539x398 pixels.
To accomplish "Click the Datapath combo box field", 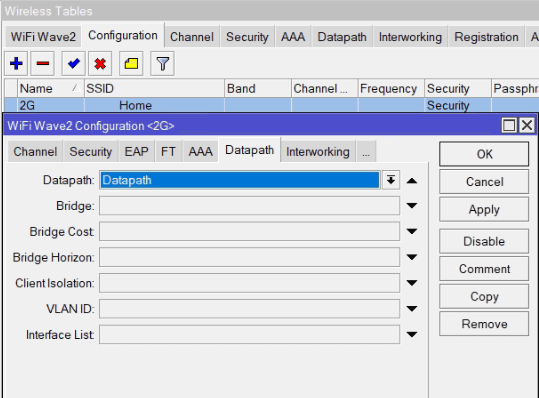I will click(x=240, y=180).
